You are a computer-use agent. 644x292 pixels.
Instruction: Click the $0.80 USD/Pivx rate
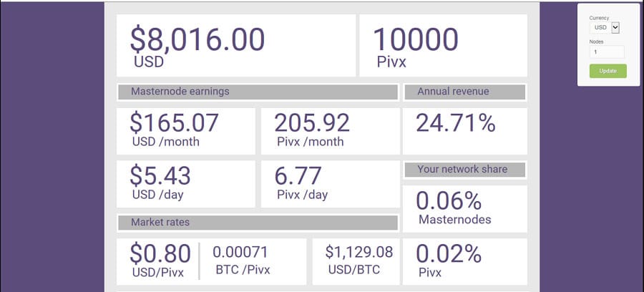(x=160, y=254)
